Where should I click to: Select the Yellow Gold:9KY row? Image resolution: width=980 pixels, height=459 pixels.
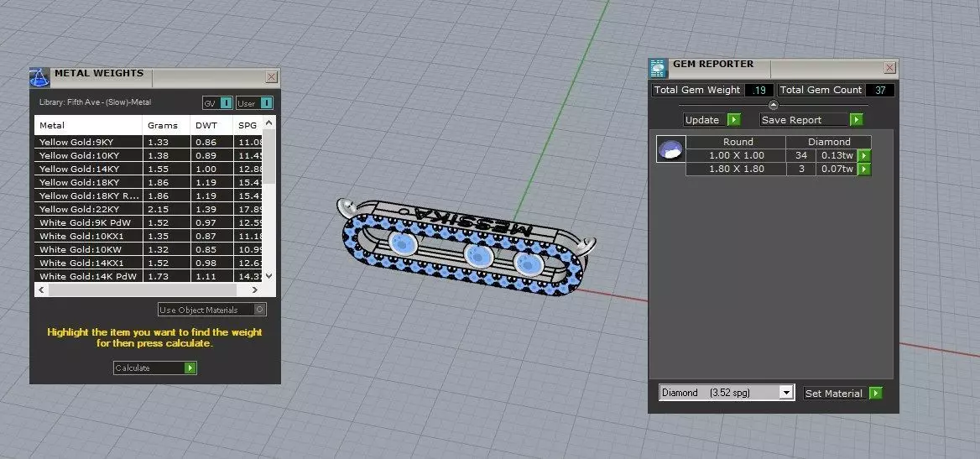point(149,142)
